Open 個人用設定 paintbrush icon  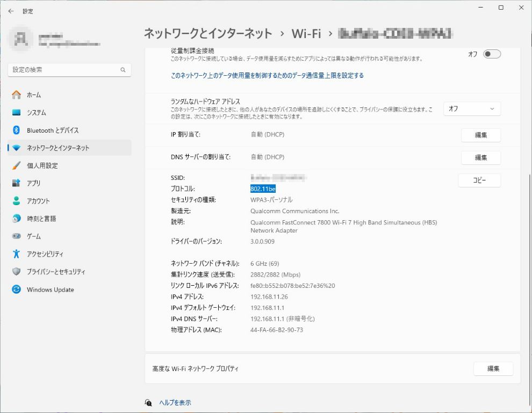point(16,166)
